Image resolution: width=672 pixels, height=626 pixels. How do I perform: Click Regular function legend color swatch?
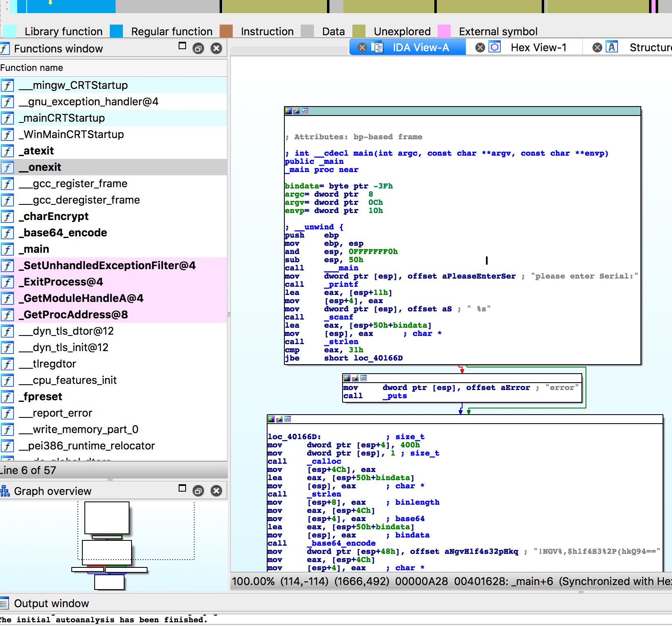(116, 31)
